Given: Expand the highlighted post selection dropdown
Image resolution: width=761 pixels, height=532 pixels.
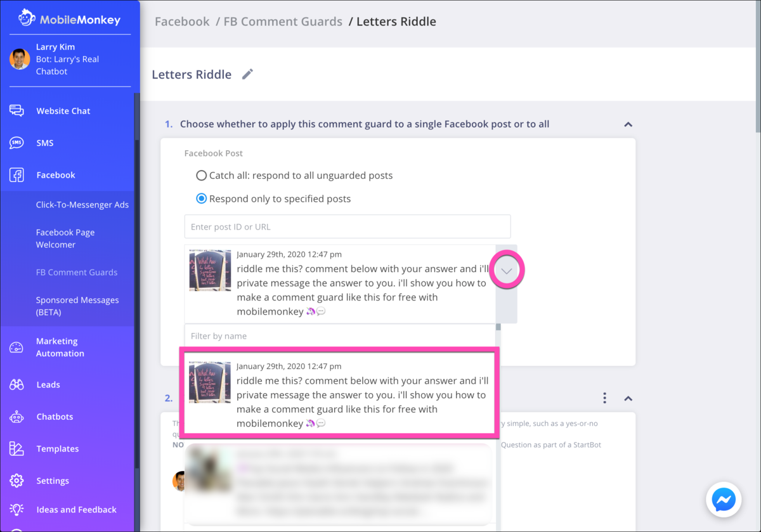Looking at the screenshot, I should (x=506, y=269).
